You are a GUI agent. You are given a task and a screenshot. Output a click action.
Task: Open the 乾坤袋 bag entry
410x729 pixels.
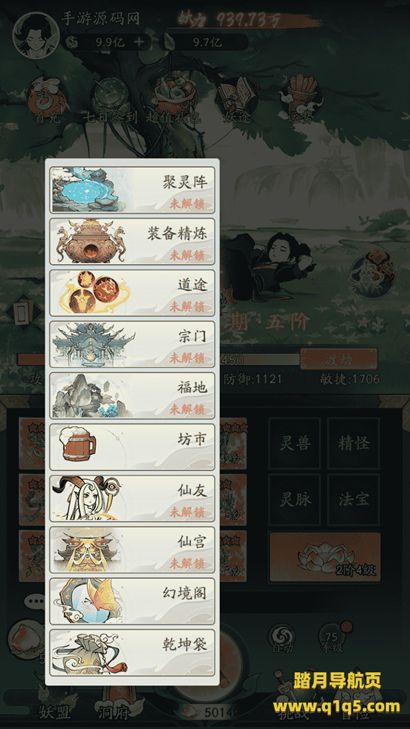[x=132, y=652]
